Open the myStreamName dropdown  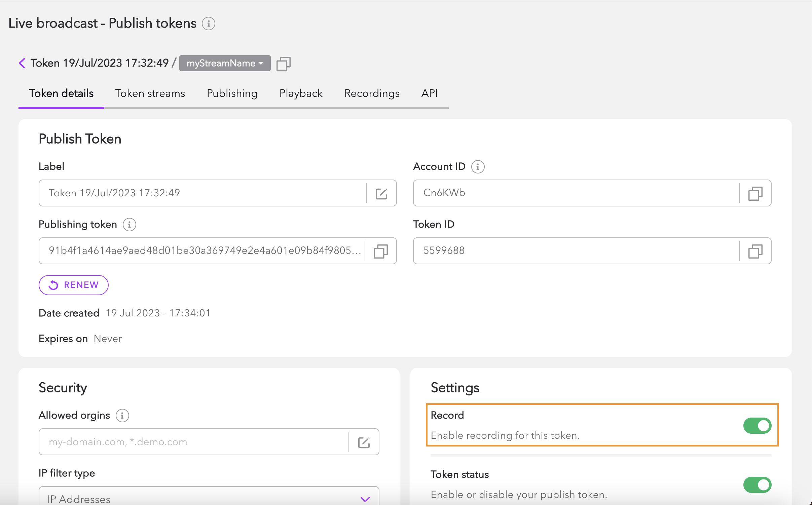point(225,63)
